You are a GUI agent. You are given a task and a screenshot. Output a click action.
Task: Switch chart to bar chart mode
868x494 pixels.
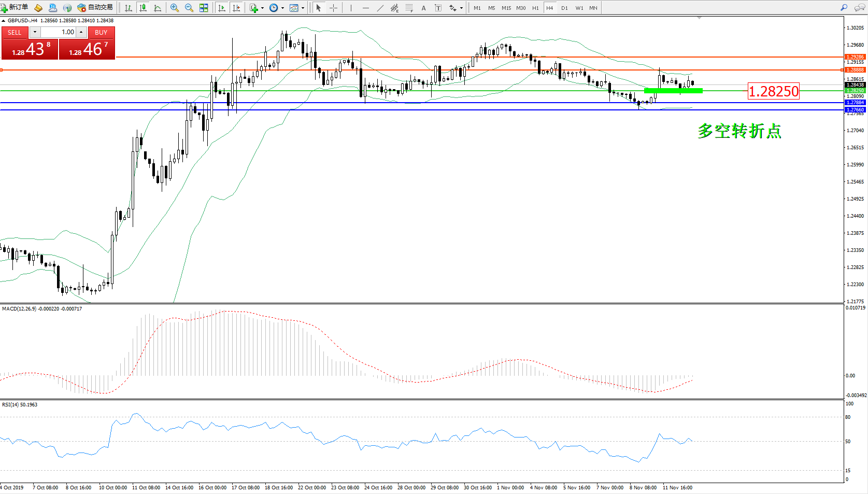click(129, 8)
